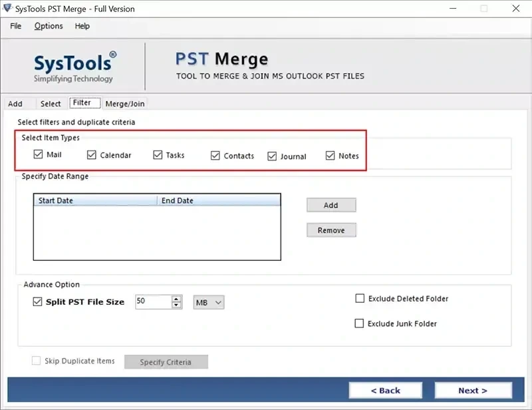
Task: Click the split size field showing 50
Action: tap(154, 302)
